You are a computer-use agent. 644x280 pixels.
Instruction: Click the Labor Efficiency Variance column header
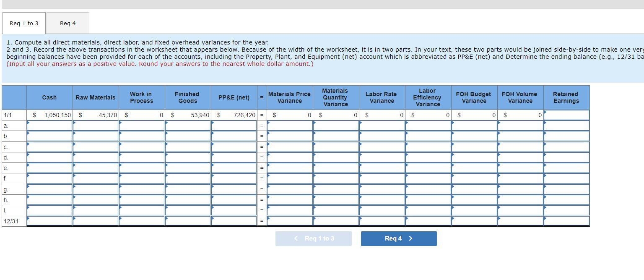pos(428,97)
